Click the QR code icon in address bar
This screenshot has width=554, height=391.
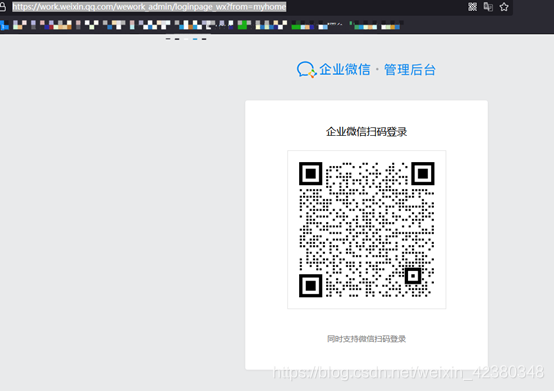pos(472,7)
